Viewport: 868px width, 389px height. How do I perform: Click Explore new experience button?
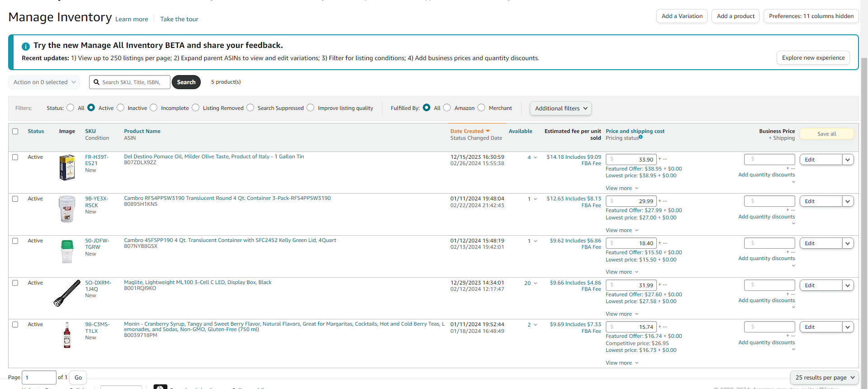coord(813,58)
